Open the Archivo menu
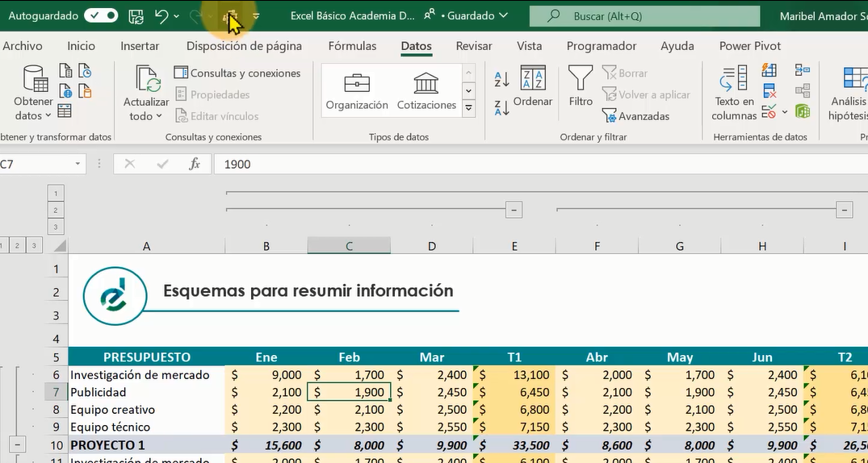The height and width of the screenshot is (463, 868). pyautogui.click(x=22, y=47)
